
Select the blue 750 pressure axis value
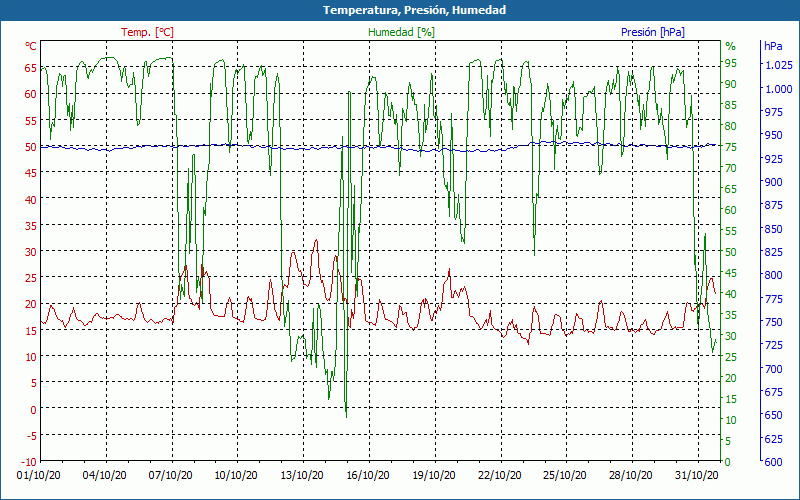[773, 322]
